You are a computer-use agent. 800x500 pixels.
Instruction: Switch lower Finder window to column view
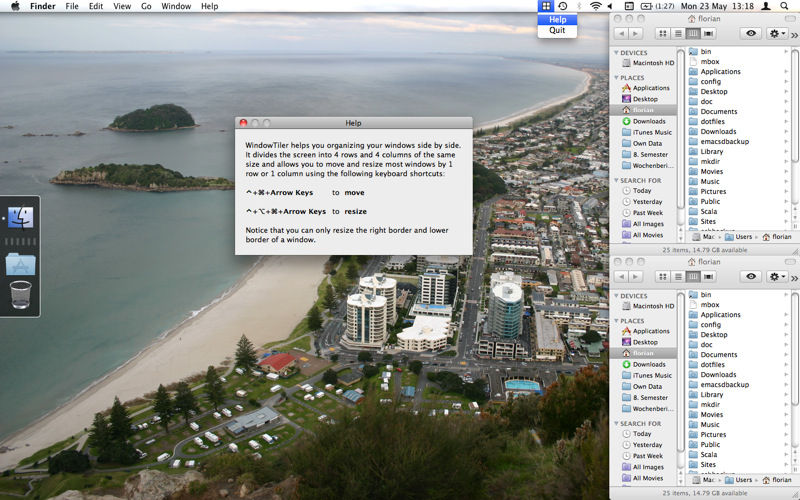tap(693, 277)
